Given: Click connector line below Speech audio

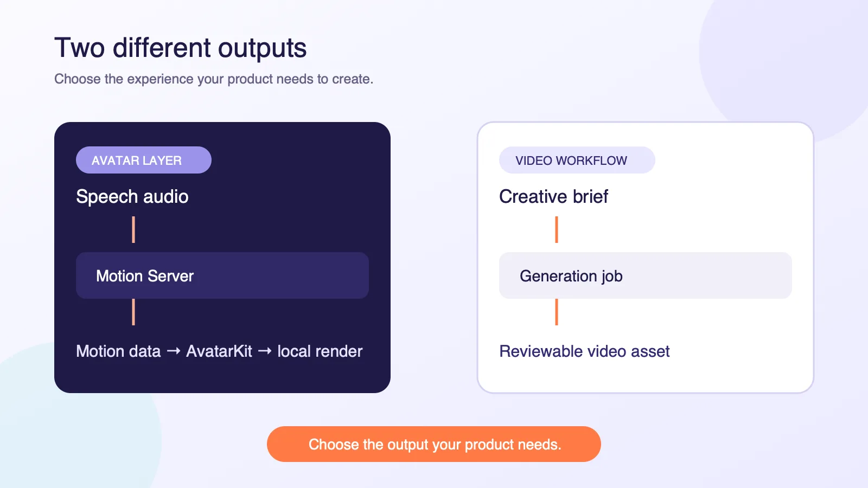Looking at the screenshot, I should (x=133, y=230).
